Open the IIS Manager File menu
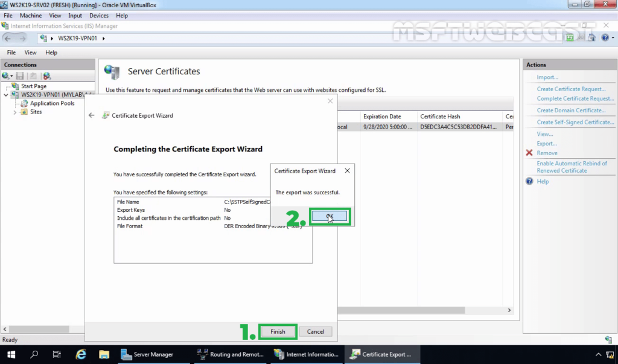 [x=11, y=53]
